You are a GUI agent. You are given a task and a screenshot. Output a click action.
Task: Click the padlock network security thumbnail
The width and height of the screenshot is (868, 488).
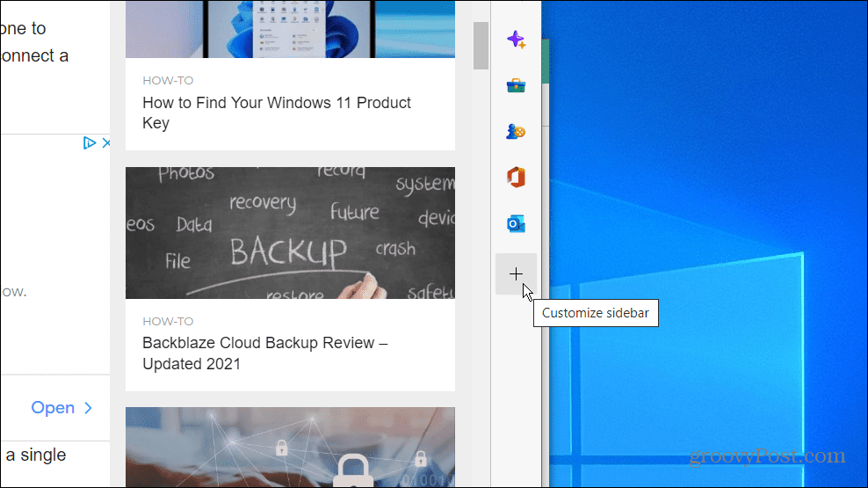pyautogui.click(x=290, y=448)
